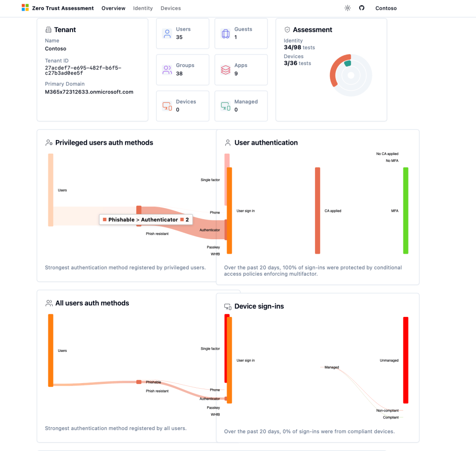Toggle the light/dark theme sun icon
The image size is (476, 451).
pos(348,8)
